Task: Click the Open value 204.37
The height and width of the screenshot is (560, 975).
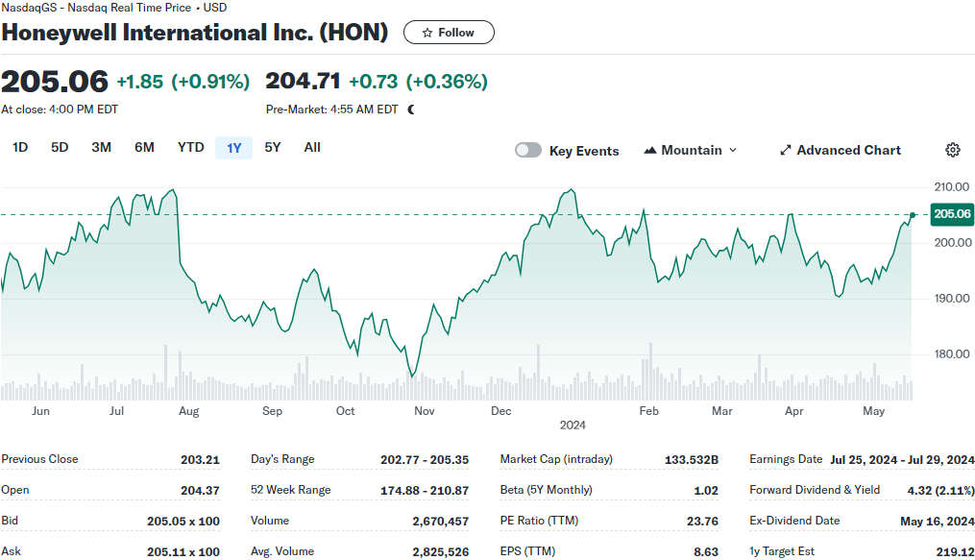Action: pos(200,491)
